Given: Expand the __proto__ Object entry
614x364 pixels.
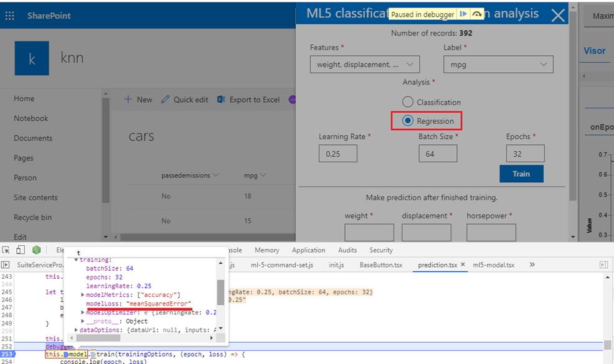Looking at the screenshot, I should coord(83,321).
